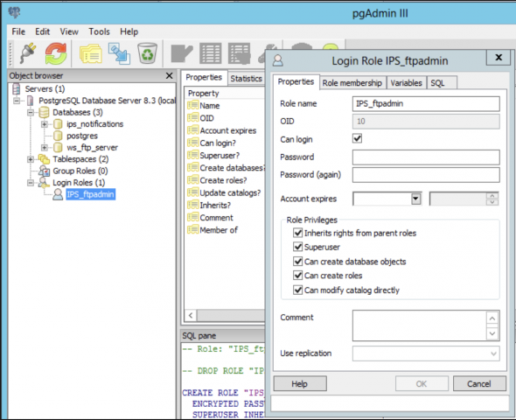This screenshot has width=516, height=420.
Task: Switch to the Role membership tab
Action: click(x=352, y=83)
